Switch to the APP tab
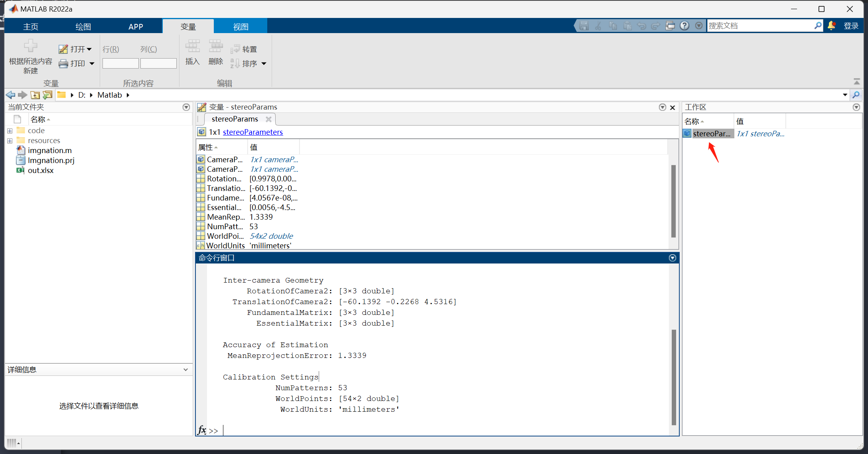Screen dimensions: 868x454 (136, 27)
